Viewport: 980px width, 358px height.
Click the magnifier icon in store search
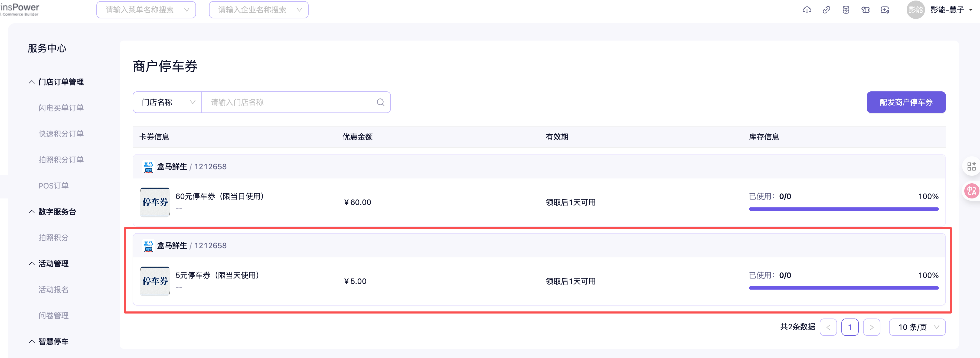click(x=380, y=102)
